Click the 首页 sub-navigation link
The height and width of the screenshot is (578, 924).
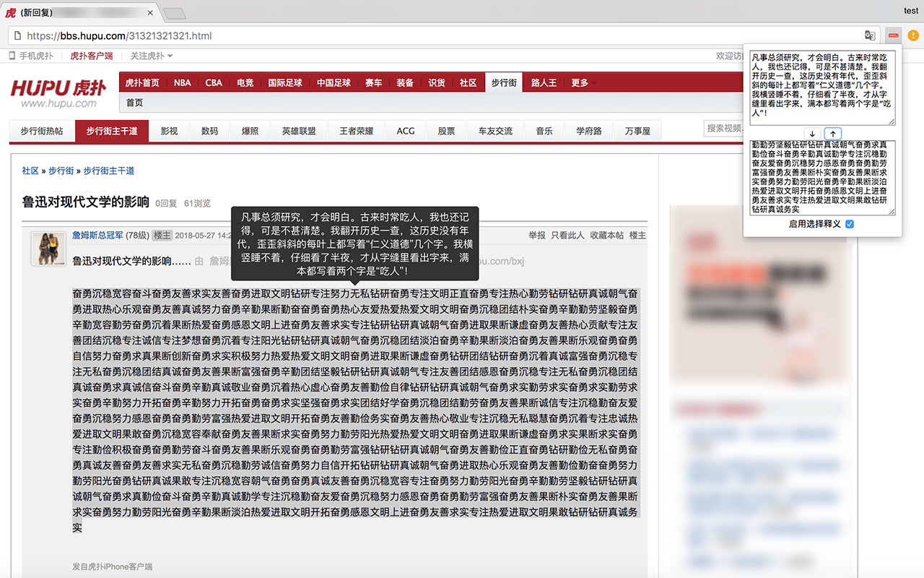(x=135, y=103)
